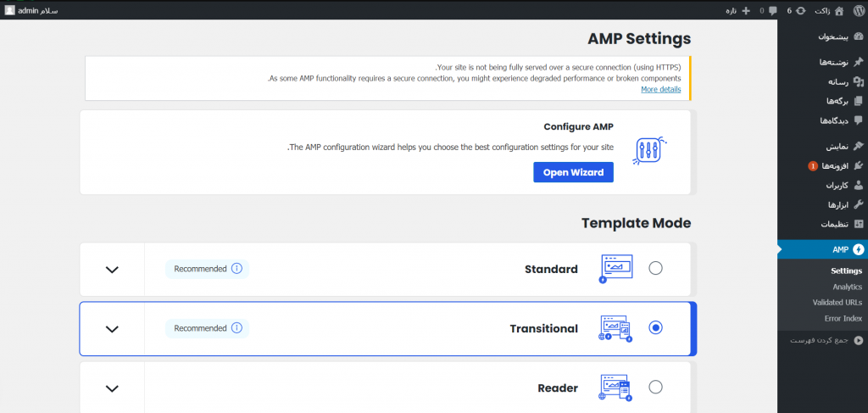This screenshot has width=868, height=413.
Task: Select the Standard template mode radio button
Action: [x=655, y=269]
